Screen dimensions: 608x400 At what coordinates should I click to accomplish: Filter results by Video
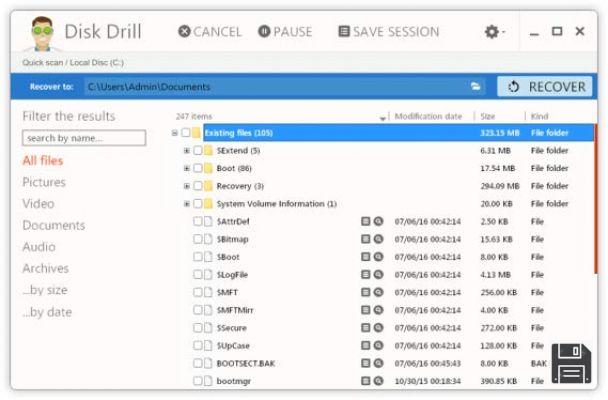[38, 203]
